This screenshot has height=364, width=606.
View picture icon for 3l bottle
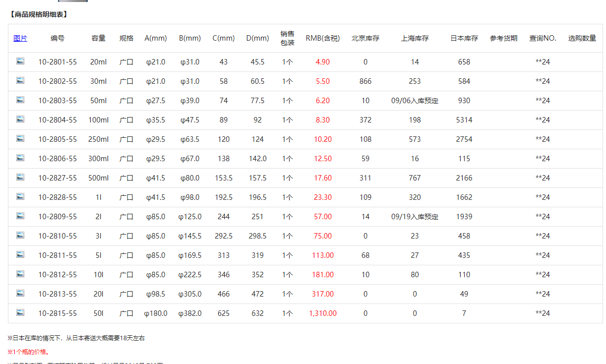coord(20,235)
